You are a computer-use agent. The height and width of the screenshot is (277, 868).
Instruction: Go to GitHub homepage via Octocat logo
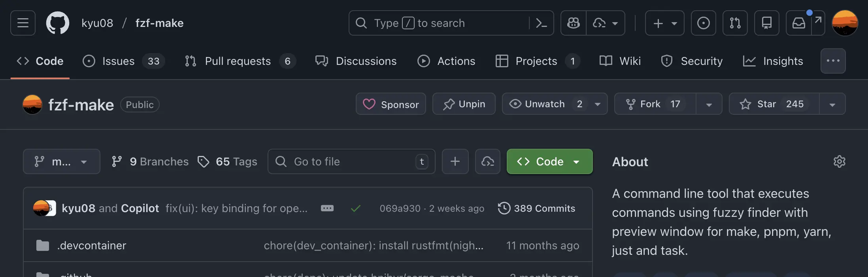pyautogui.click(x=58, y=23)
